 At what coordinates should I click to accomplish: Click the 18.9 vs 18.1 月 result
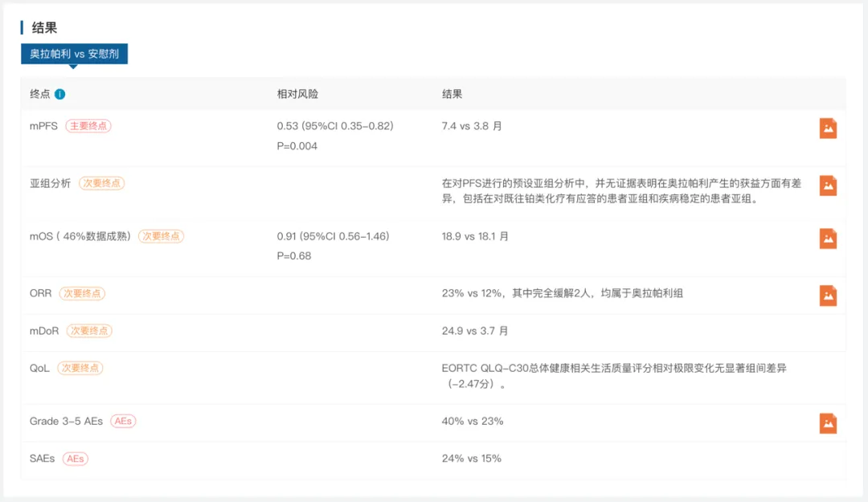tap(475, 236)
